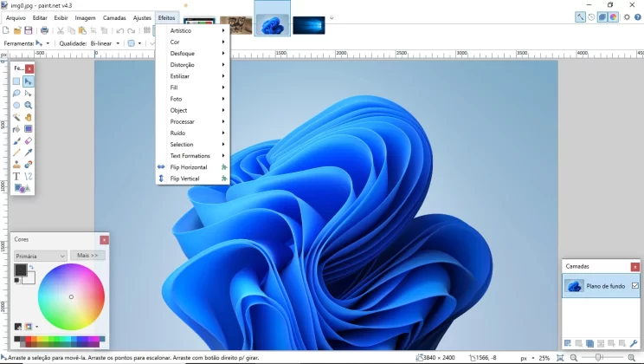Expand the Distorção submenu
Viewport: 644px width, 364px height.
(193, 65)
